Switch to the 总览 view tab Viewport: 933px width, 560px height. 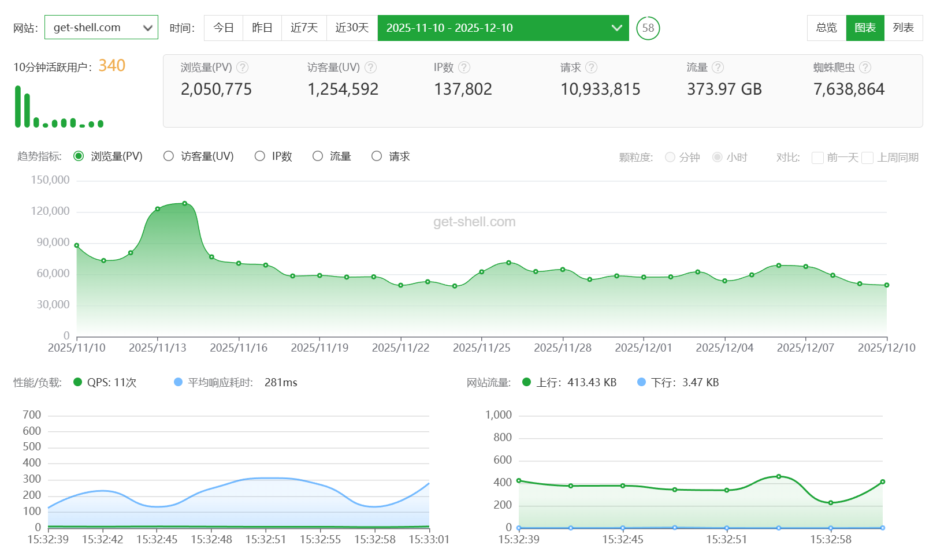click(x=826, y=28)
